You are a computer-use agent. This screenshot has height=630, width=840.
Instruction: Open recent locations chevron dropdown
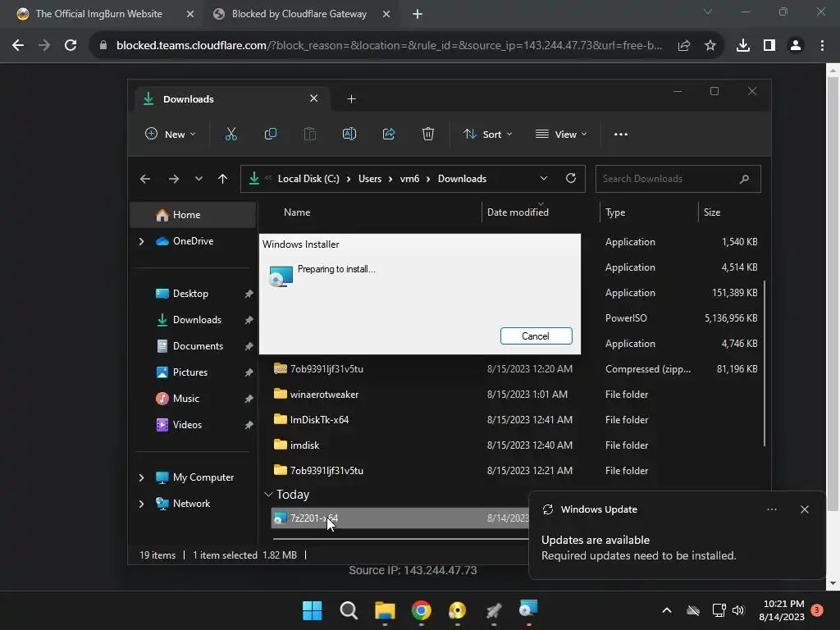point(199,179)
